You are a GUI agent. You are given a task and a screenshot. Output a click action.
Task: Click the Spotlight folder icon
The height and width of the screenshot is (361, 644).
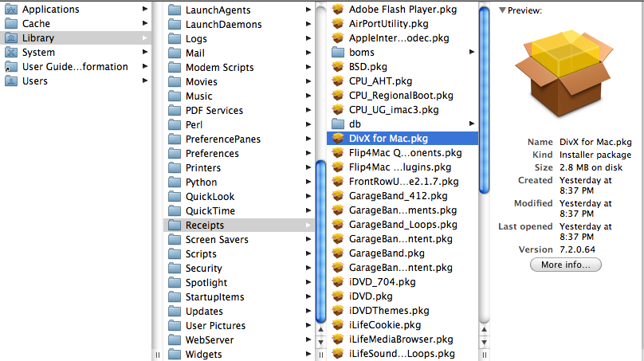coord(175,283)
